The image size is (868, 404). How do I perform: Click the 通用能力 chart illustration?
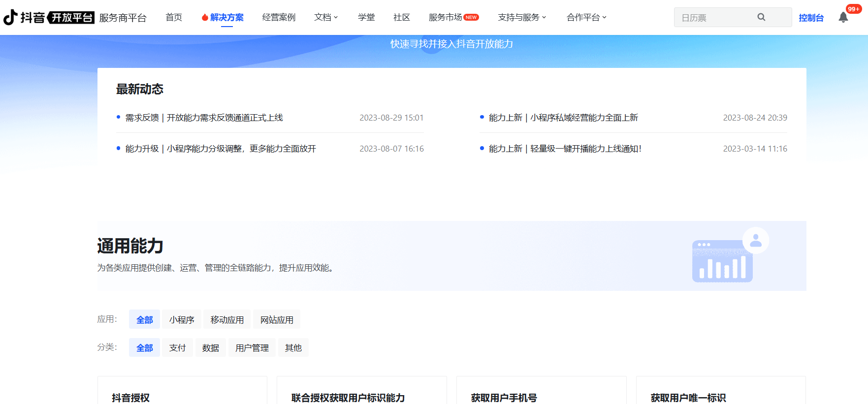(x=730, y=255)
